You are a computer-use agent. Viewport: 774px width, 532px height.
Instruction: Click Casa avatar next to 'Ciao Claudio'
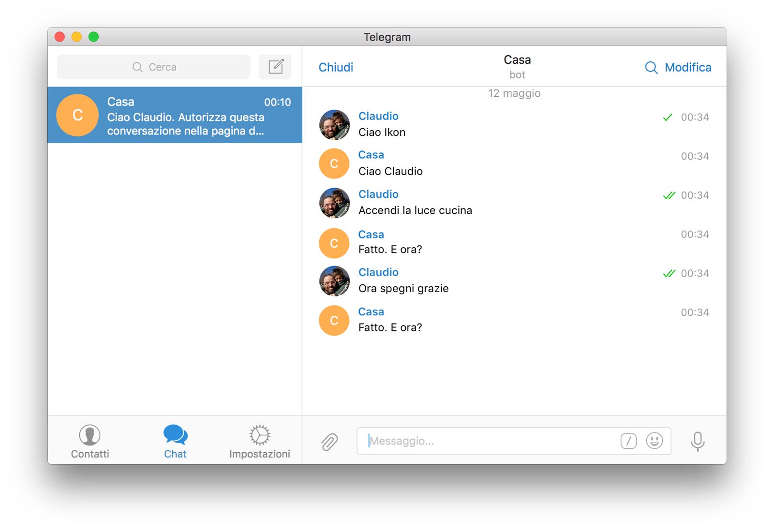[334, 163]
